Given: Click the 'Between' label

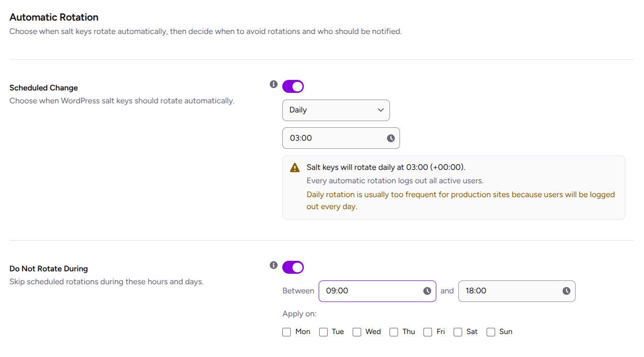Looking at the screenshot, I should coord(299,291).
